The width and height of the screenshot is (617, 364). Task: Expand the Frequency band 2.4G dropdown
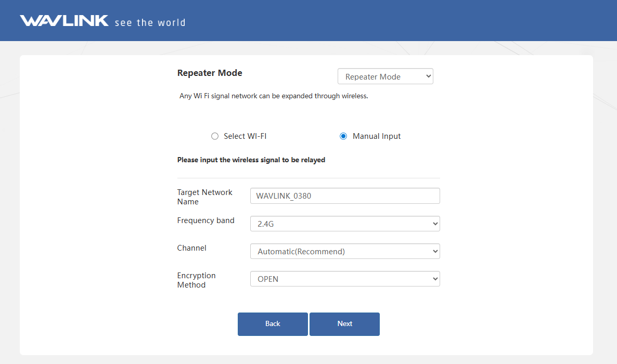pyautogui.click(x=345, y=224)
